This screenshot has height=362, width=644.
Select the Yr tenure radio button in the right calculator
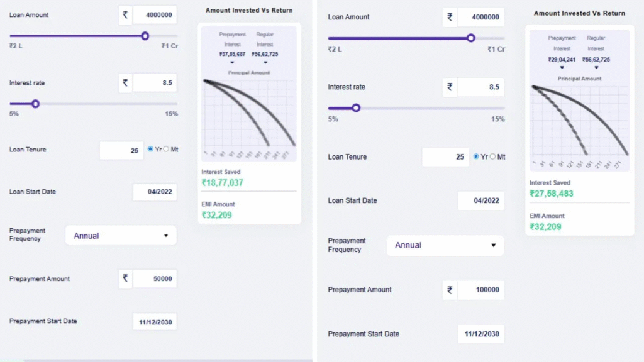(476, 156)
